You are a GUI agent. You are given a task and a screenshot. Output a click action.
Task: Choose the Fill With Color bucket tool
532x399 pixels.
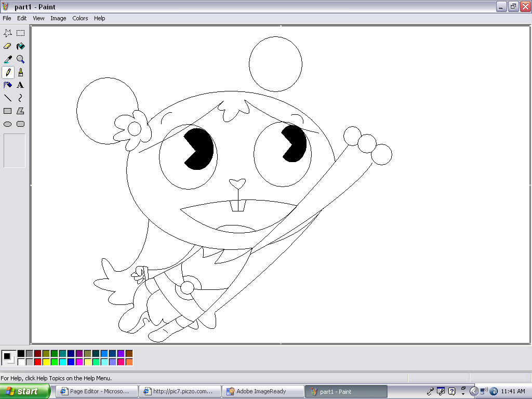pos(21,46)
